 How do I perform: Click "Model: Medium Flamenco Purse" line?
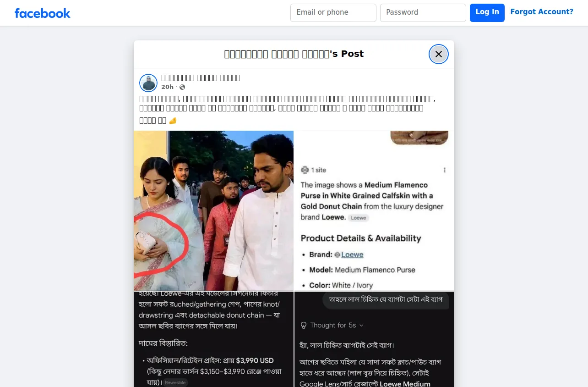[362, 270]
